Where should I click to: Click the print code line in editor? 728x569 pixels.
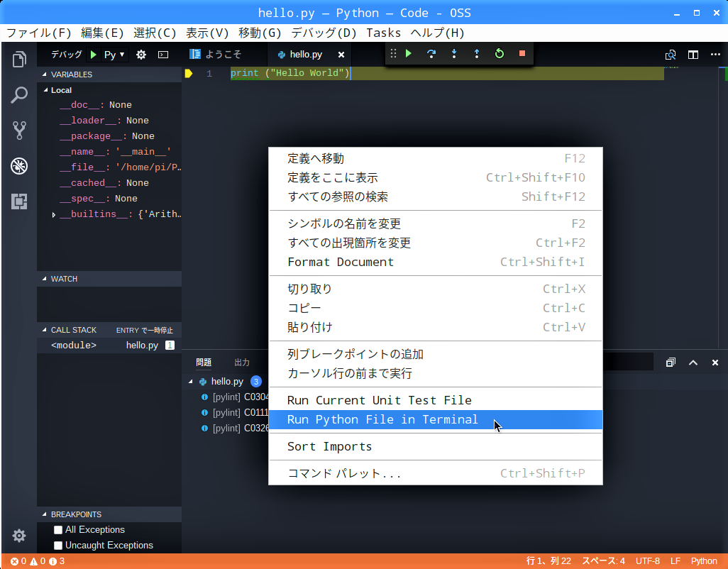coord(290,73)
